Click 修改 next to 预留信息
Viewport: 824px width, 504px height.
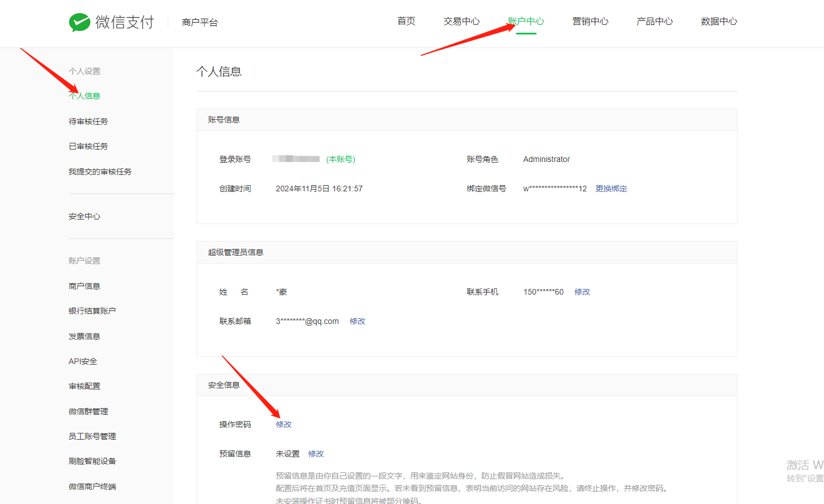(316, 454)
